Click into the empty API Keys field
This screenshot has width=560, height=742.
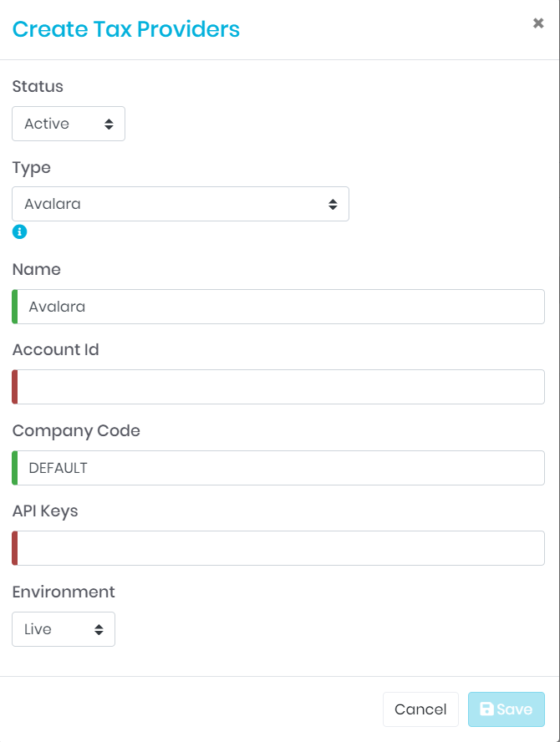[x=280, y=548]
